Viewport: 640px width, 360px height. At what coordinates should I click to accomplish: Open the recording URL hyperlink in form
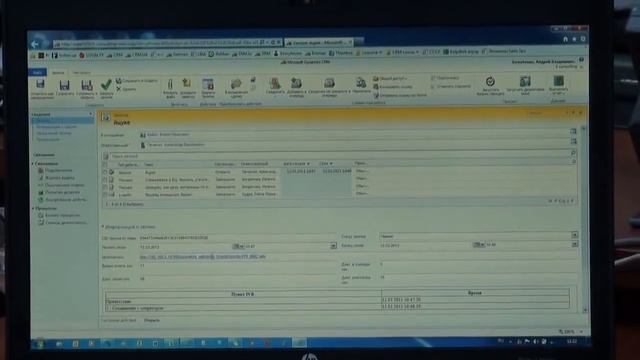pyautogui.click(x=202, y=257)
